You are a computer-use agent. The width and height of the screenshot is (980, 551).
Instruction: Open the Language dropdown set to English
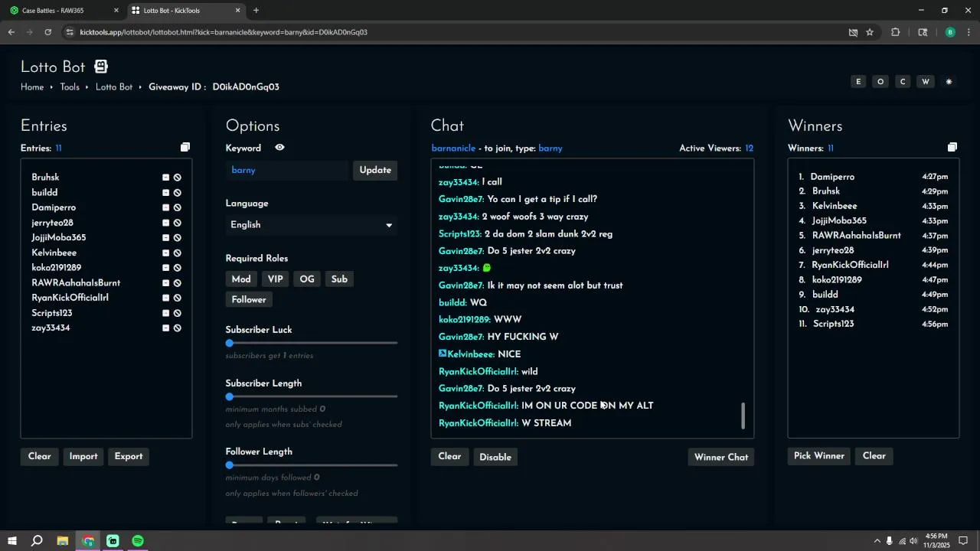click(x=312, y=225)
